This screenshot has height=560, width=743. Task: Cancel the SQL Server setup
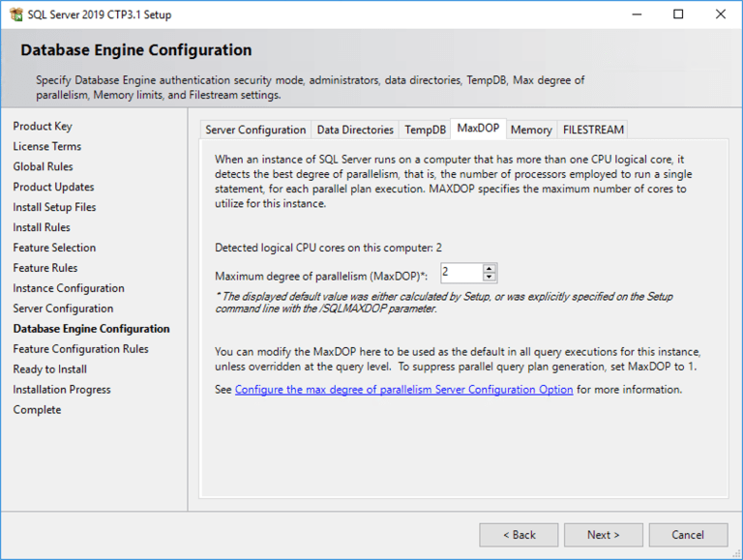pyautogui.click(x=688, y=535)
